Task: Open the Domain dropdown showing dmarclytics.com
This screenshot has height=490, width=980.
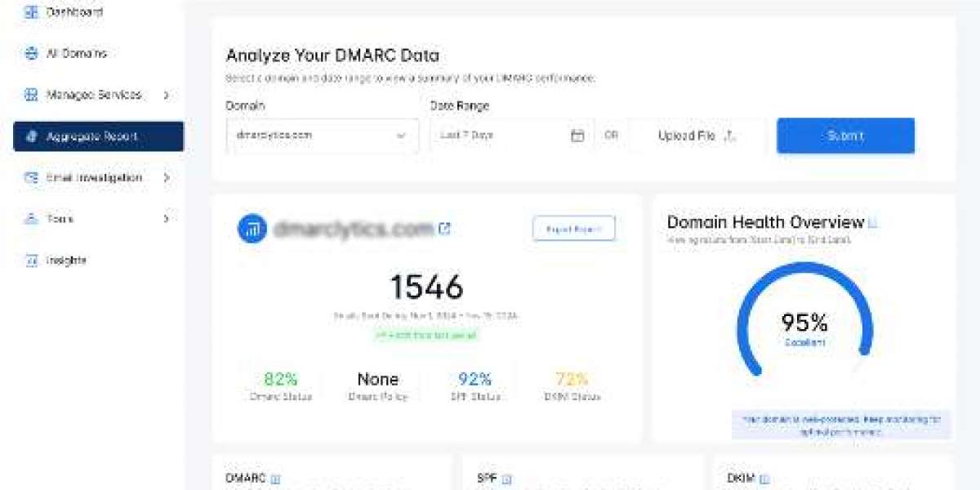Action: click(323, 136)
